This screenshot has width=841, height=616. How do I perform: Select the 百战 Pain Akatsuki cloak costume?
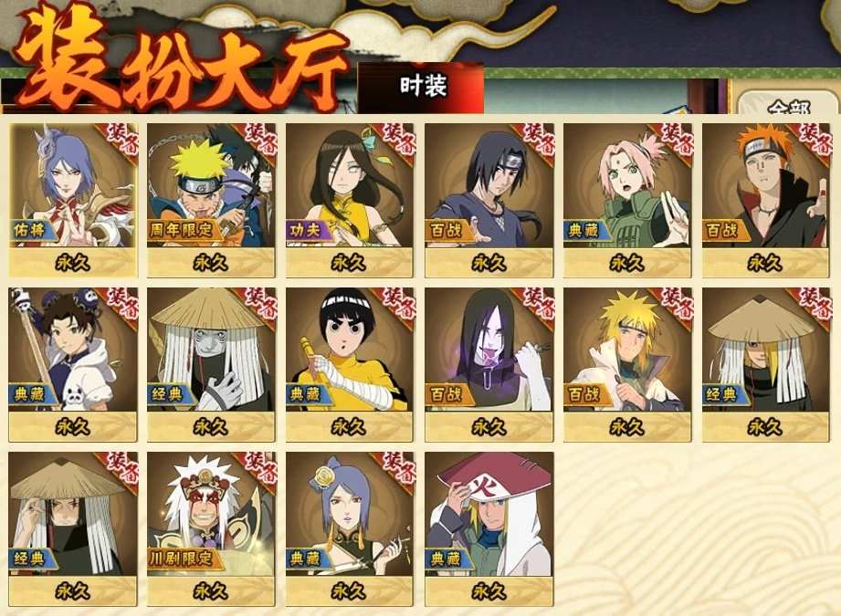point(766,201)
